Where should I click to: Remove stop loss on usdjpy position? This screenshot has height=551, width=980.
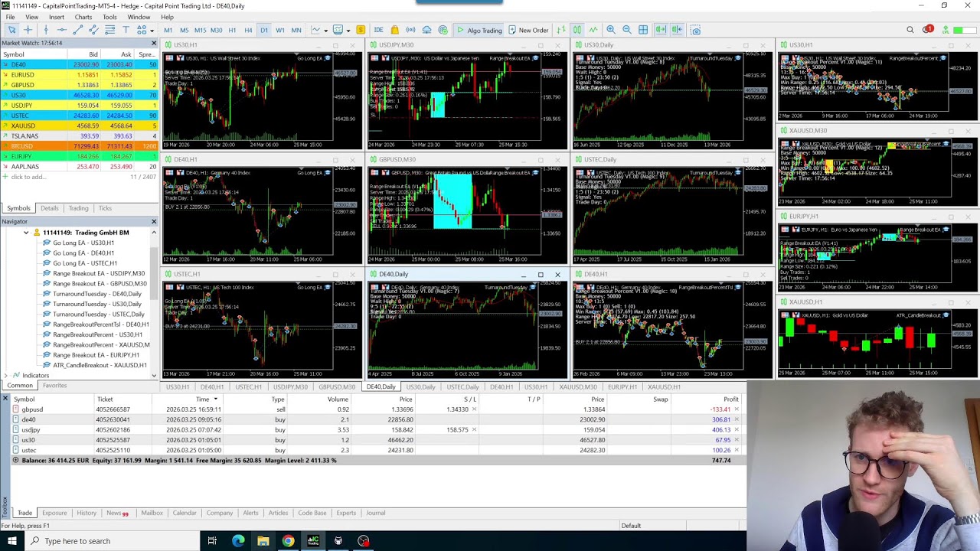474,430
